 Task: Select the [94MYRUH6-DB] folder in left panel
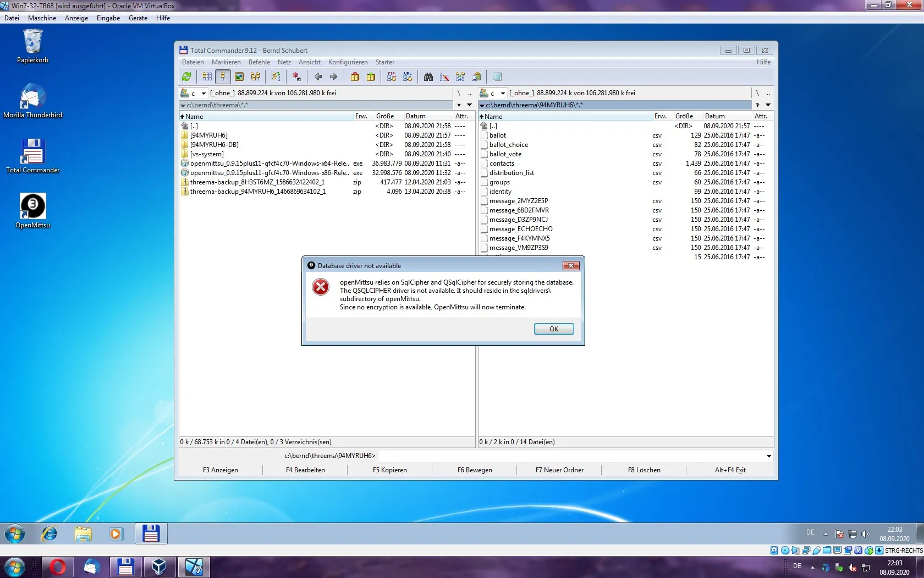pos(327,145)
